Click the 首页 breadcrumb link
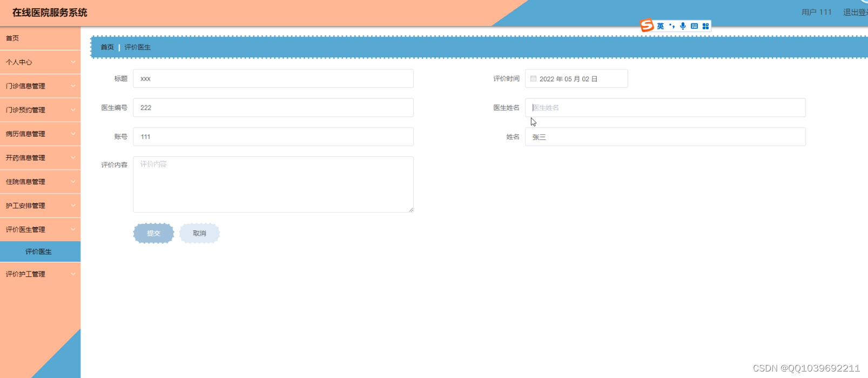The width and height of the screenshot is (868, 378). (x=107, y=47)
